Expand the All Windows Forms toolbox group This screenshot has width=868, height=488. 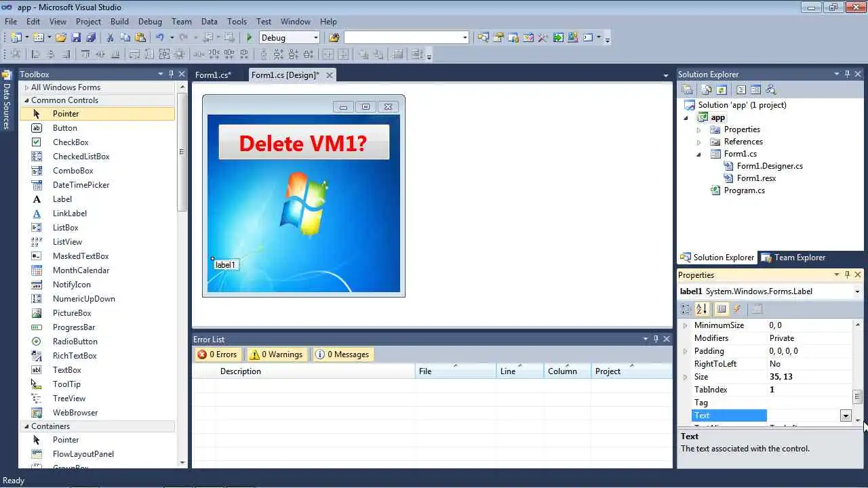(26, 87)
